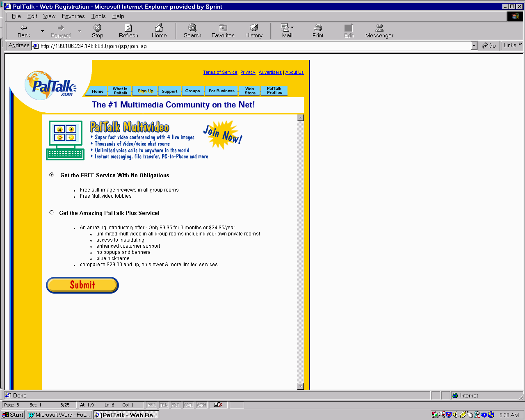Click the Windows flag throbber icon

pos(515,16)
